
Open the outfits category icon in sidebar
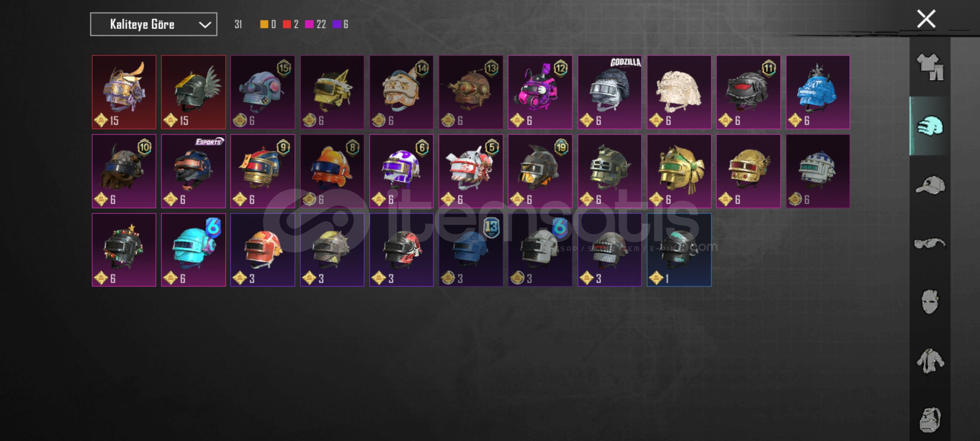[930, 67]
